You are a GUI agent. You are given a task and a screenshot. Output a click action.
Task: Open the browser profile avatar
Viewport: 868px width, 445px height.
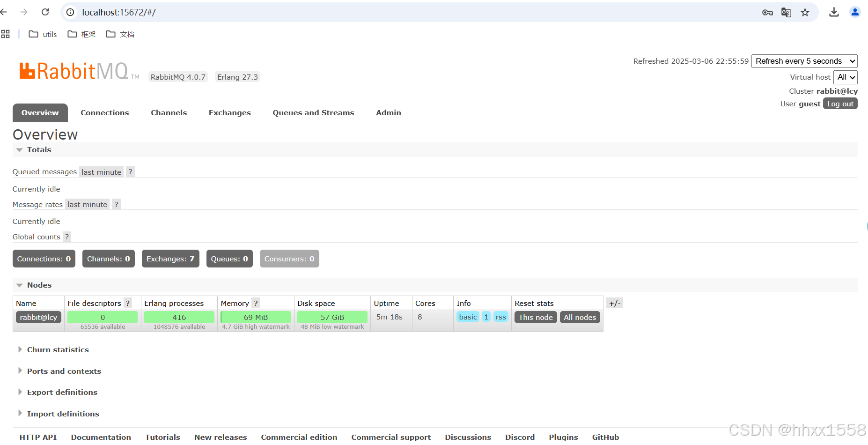coord(855,12)
